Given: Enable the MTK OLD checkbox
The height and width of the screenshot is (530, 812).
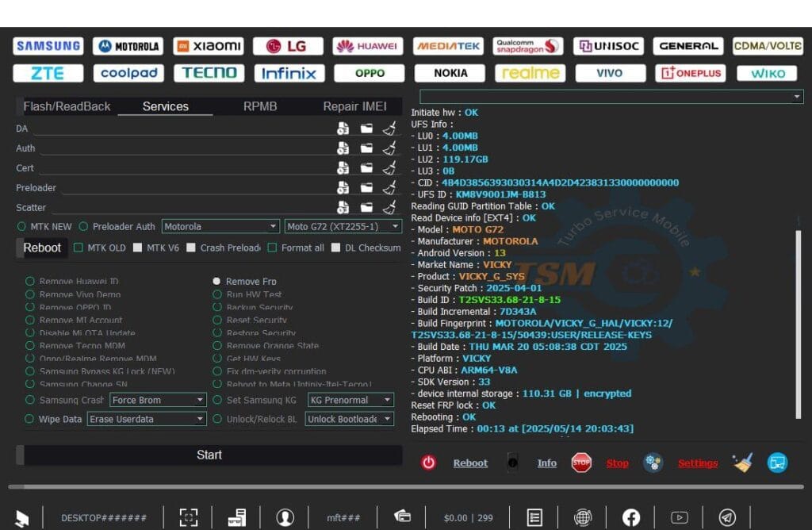Looking at the screenshot, I should click(79, 248).
